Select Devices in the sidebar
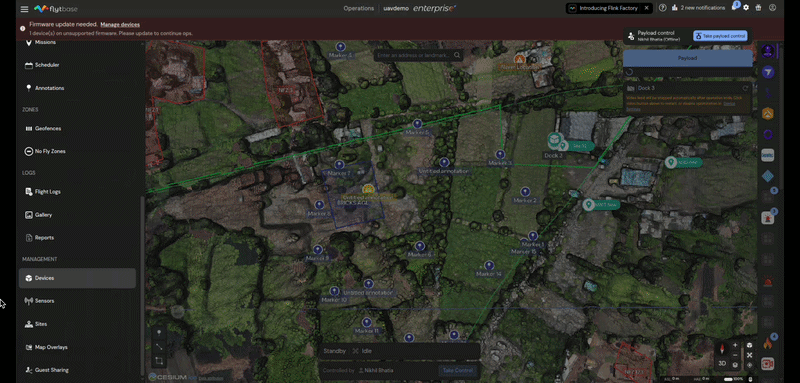The image size is (800, 383). pos(78,278)
